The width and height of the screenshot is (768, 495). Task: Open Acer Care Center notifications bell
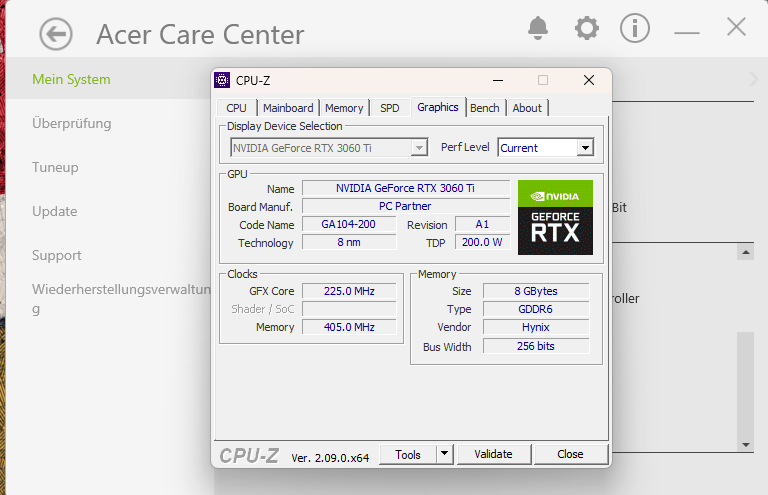[x=537, y=28]
